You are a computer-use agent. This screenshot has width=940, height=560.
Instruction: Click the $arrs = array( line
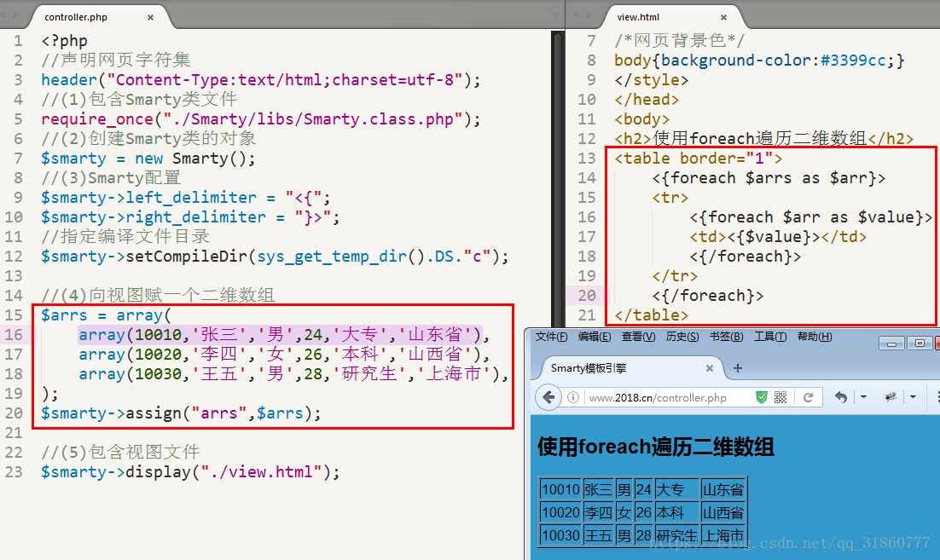pyautogui.click(x=106, y=315)
